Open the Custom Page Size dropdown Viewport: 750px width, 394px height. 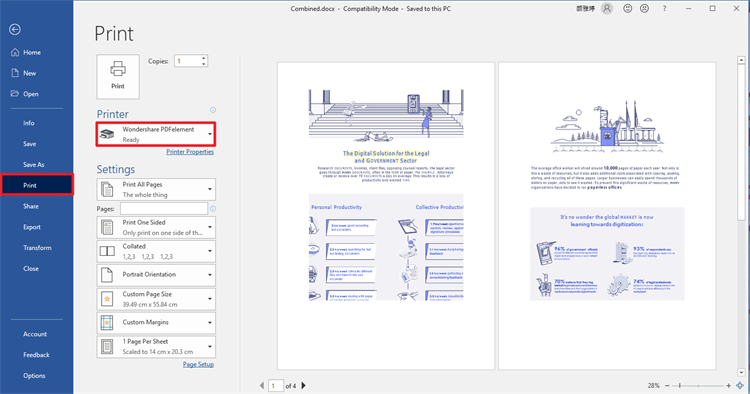click(156, 299)
